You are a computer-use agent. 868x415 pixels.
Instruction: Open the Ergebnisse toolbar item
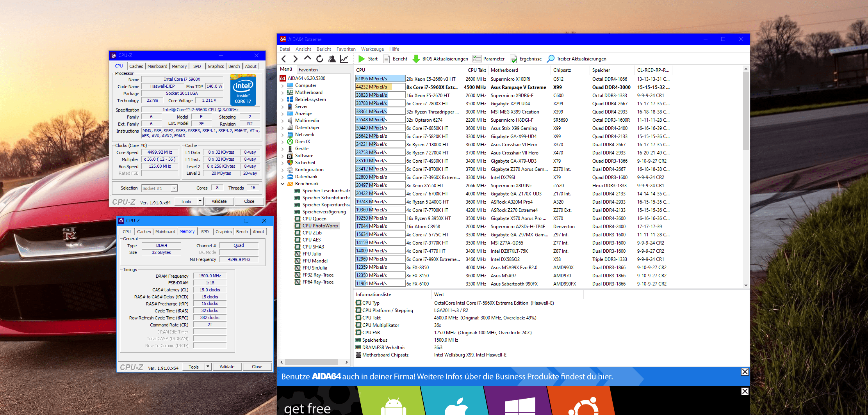[526, 59]
